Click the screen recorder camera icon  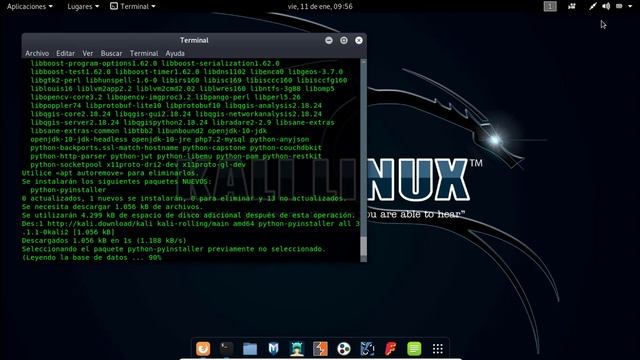click(572, 6)
